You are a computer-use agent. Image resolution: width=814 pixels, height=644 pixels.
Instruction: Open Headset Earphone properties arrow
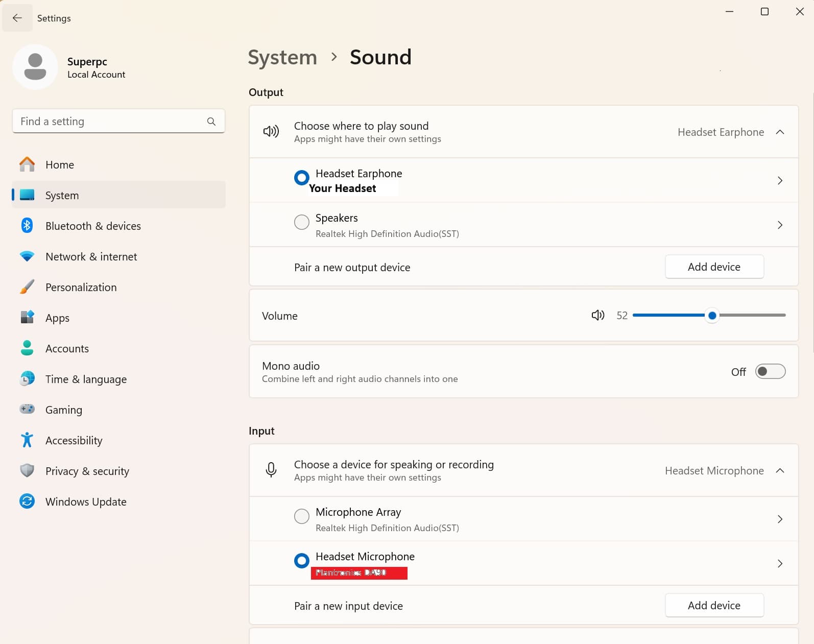point(780,181)
